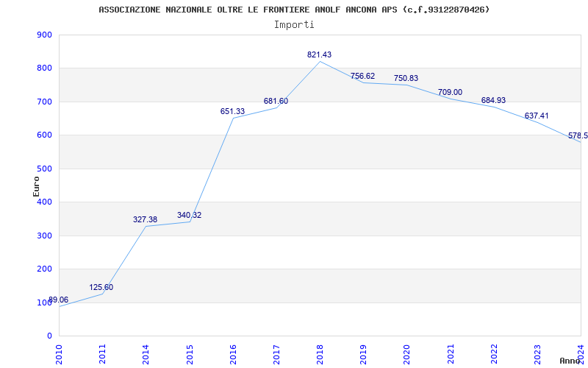This screenshot has width=588, height=368.
Task: Click y-axis tick 700
Action: (45, 102)
